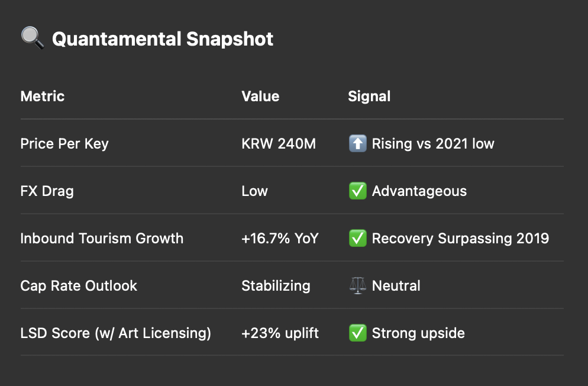The image size is (588, 386).
Task: Click the green checkmark beside Advantageous
Action: point(357,191)
